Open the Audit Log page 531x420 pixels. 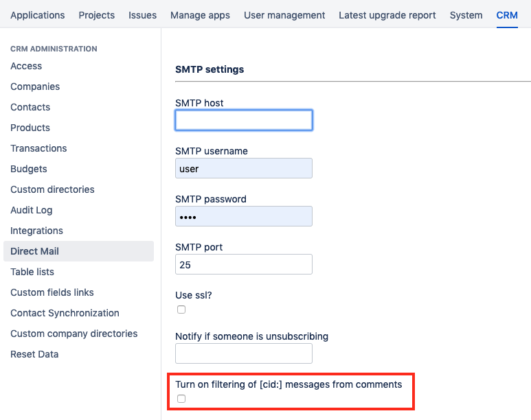(32, 210)
